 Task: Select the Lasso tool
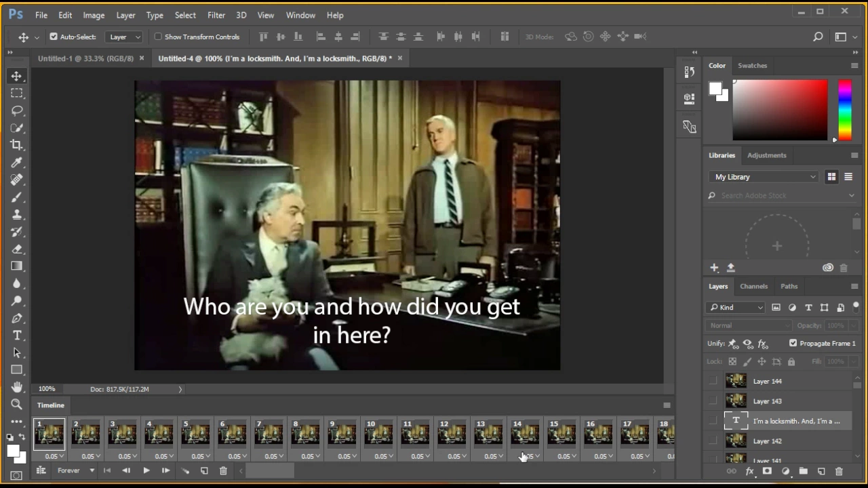[x=17, y=110]
